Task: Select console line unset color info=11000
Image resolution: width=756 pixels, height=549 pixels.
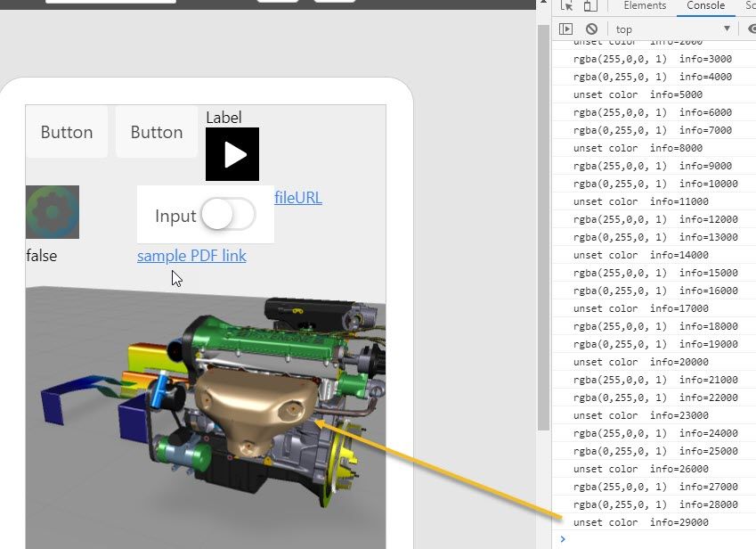Action: (x=653, y=201)
